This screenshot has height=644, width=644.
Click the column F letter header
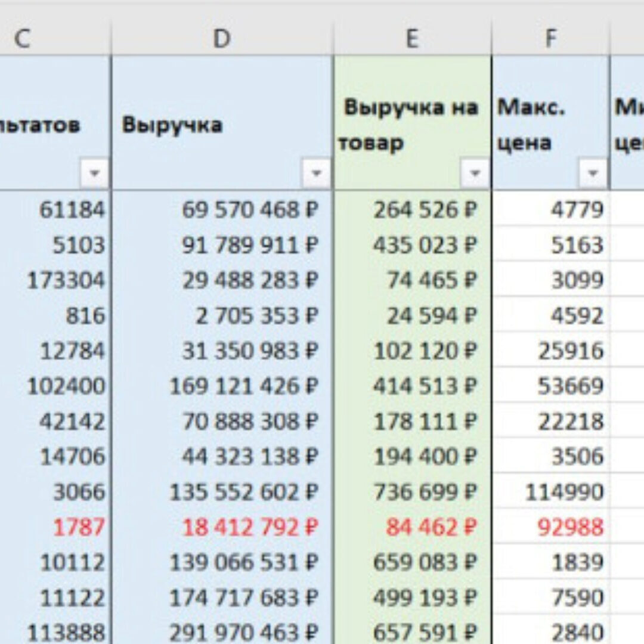click(550, 39)
